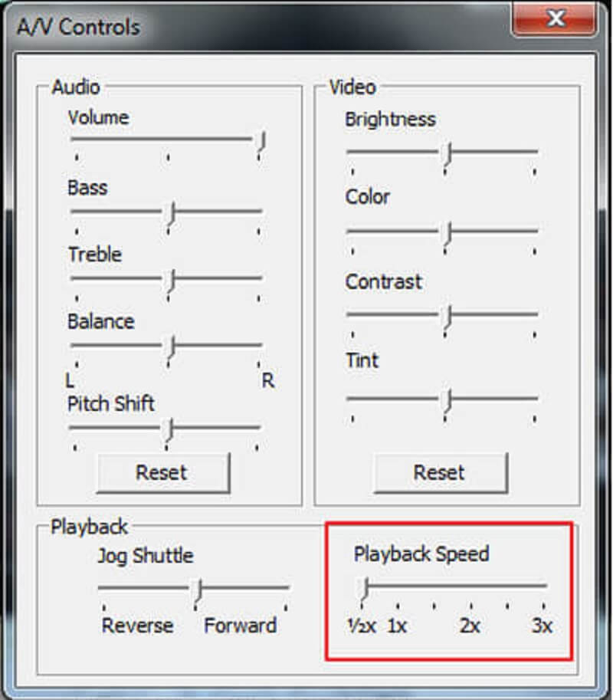The width and height of the screenshot is (613, 700).
Task: Click the 2x mark on Playback Speed
Action: (469, 626)
